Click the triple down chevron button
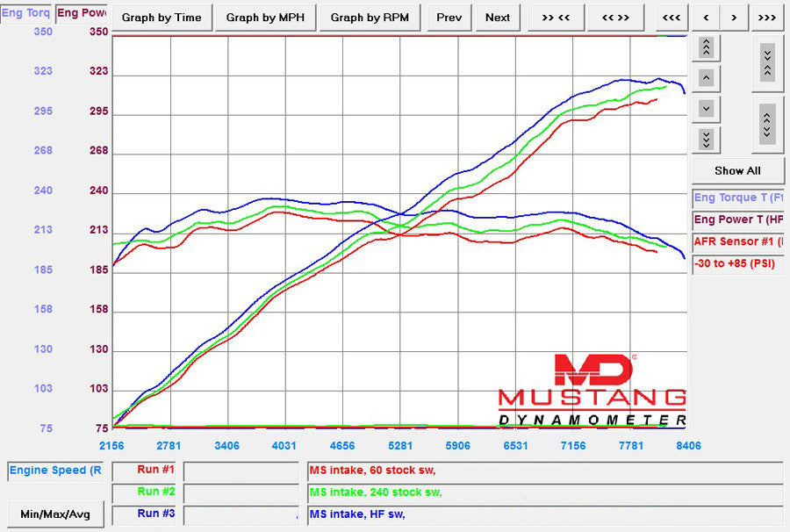Image resolution: width=790 pixels, height=532 pixels. 706,139
